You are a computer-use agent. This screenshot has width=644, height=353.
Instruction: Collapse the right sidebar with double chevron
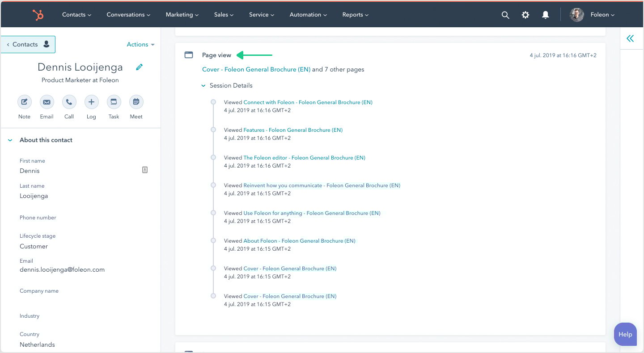(x=630, y=38)
